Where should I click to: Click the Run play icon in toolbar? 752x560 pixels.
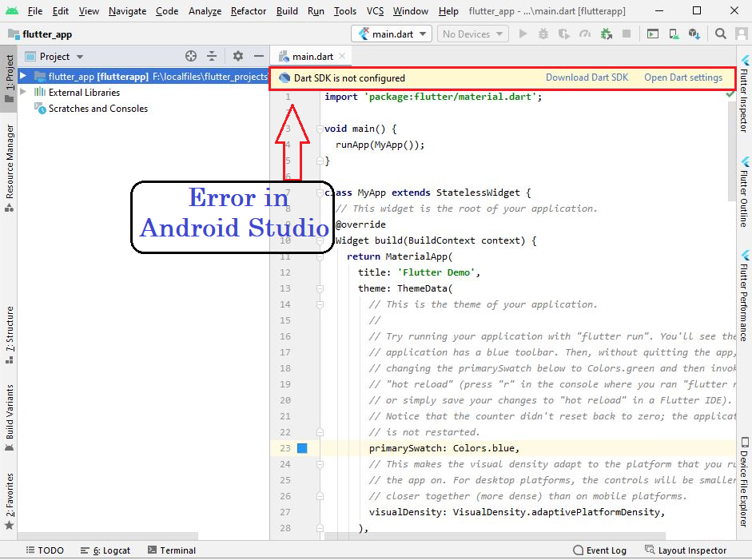(x=523, y=34)
